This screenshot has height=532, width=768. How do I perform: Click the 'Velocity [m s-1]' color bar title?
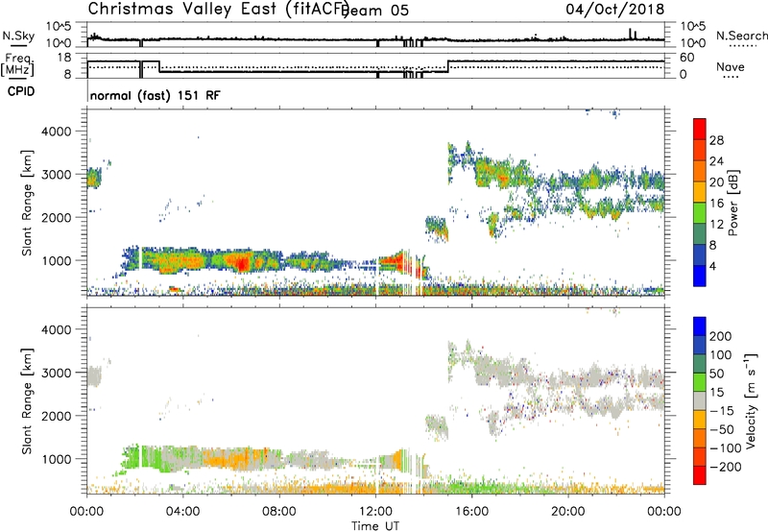click(x=751, y=400)
